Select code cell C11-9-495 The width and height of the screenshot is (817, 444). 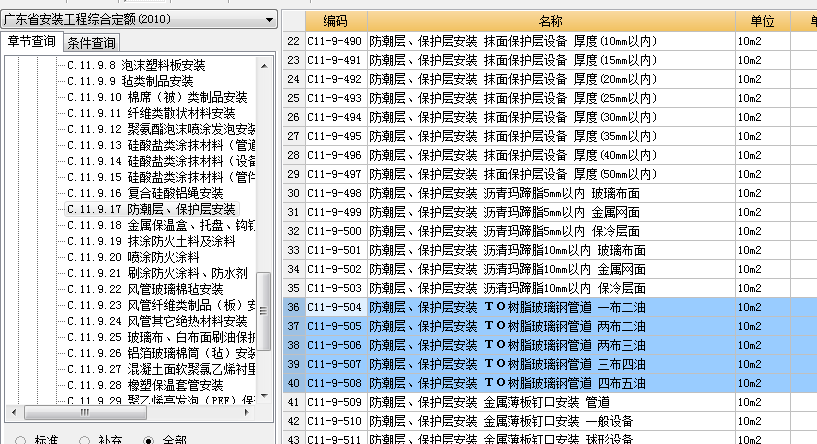[336, 136]
